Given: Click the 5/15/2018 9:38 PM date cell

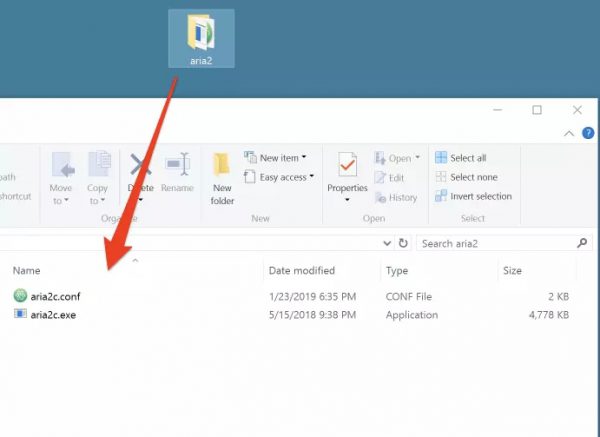Looking at the screenshot, I should (312, 315).
